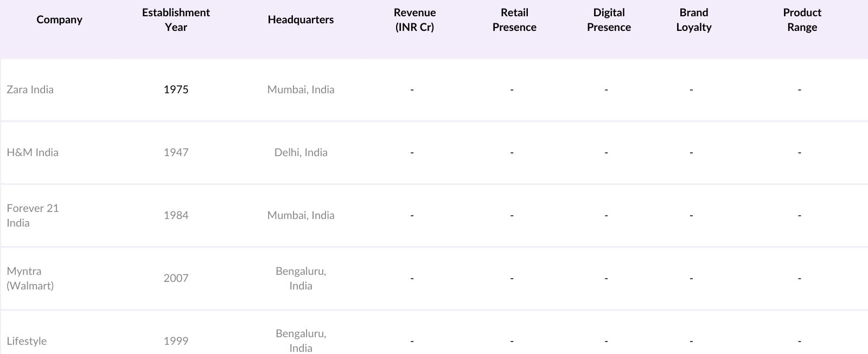Click the Myntra (Walmart) company cell
Screen dimensions: 868x354
coord(30,278)
